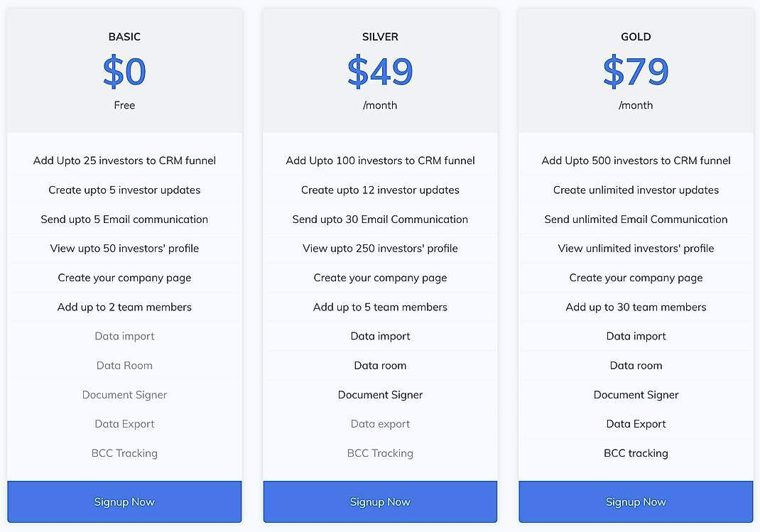This screenshot has height=532, width=760.
Task: Click the $49 price on the Silver plan
Action: 380,71
